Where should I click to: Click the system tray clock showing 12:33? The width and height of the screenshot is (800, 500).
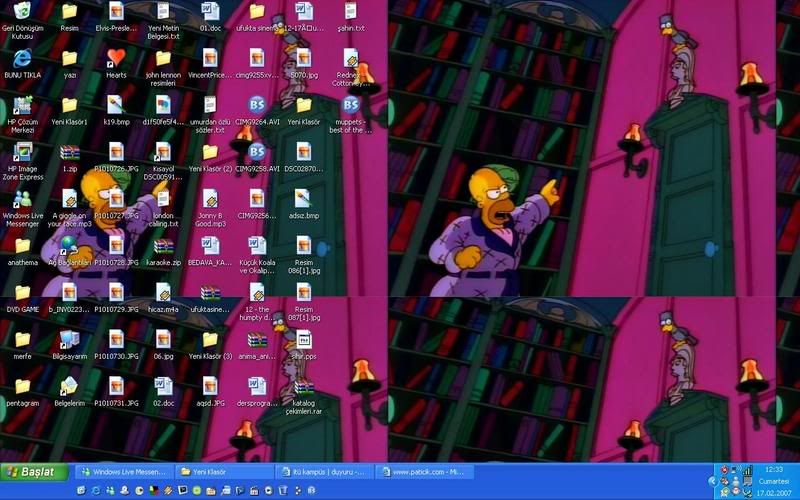pos(774,469)
